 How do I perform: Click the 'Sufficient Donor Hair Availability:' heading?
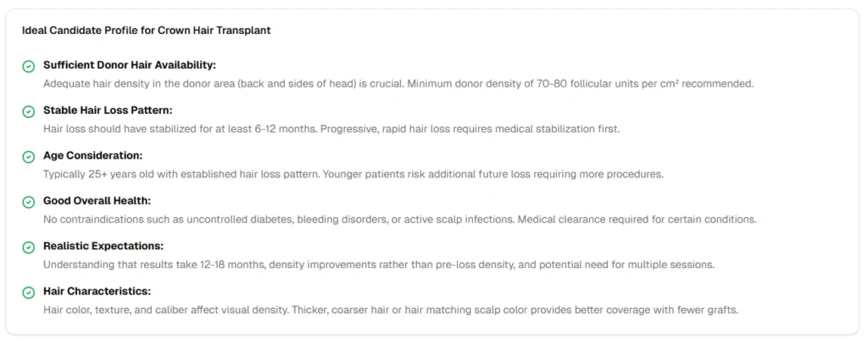[129, 64]
